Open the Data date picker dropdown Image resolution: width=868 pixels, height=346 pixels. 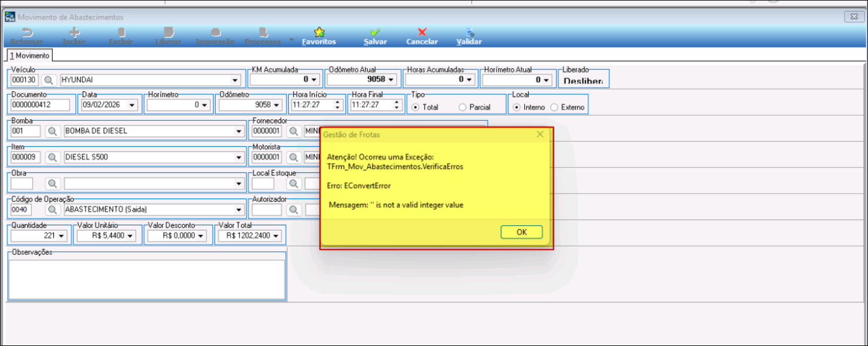coord(132,106)
